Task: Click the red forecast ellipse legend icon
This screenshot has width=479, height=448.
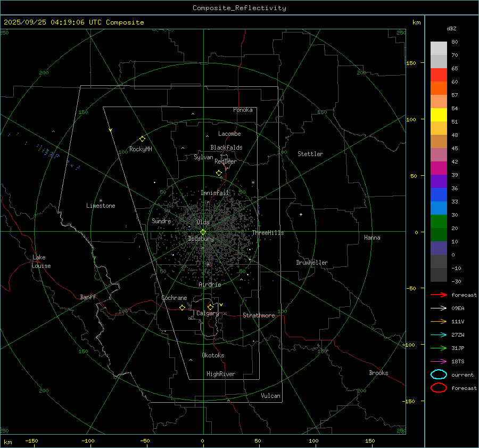Action: (x=439, y=388)
